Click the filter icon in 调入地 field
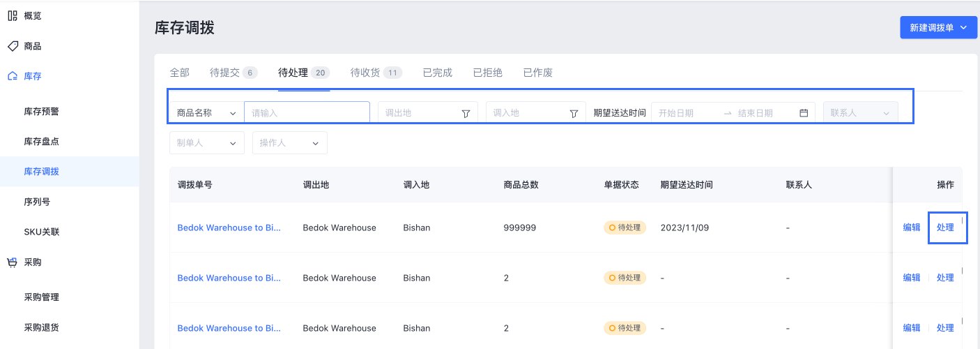Viewport: 980px width, 349px height. point(574,113)
